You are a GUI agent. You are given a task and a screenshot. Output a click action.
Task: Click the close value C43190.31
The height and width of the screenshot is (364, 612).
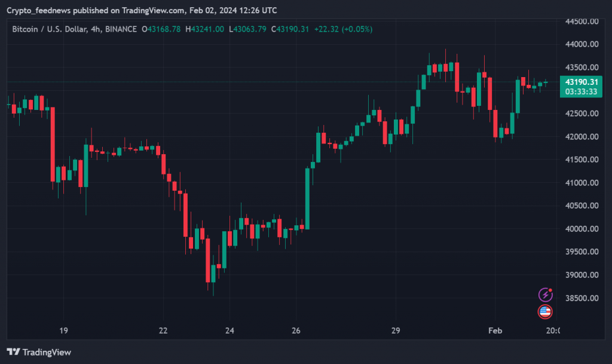[x=290, y=29]
